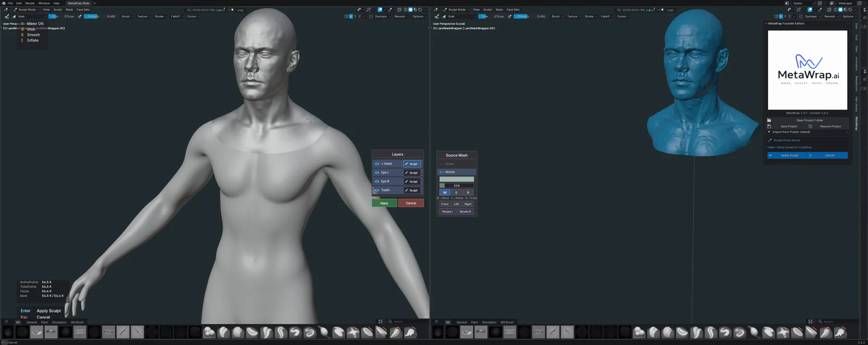The height and width of the screenshot is (345, 868).
Task: Open the Remesh dropdown in body viewport header
Action: [401, 16]
